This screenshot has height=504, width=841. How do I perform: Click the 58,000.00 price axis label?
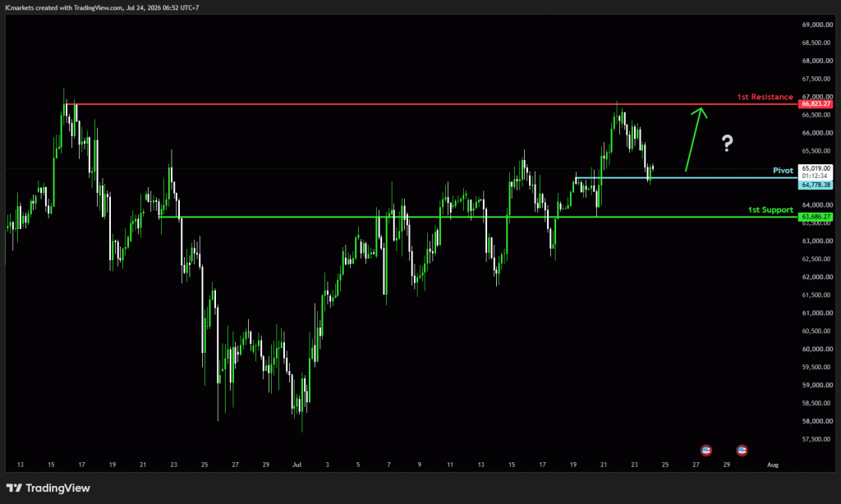point(817,421)
